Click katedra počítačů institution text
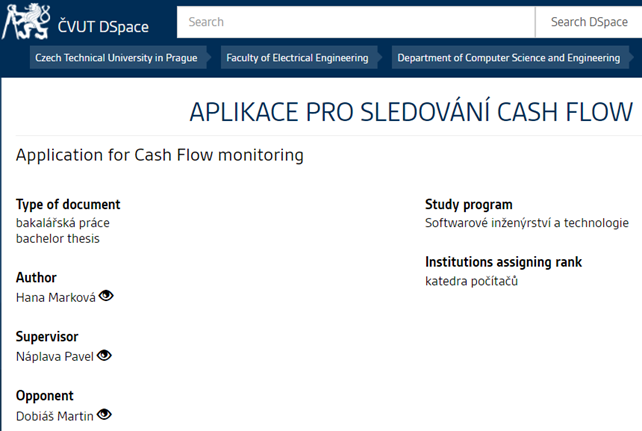 (471, 281)
